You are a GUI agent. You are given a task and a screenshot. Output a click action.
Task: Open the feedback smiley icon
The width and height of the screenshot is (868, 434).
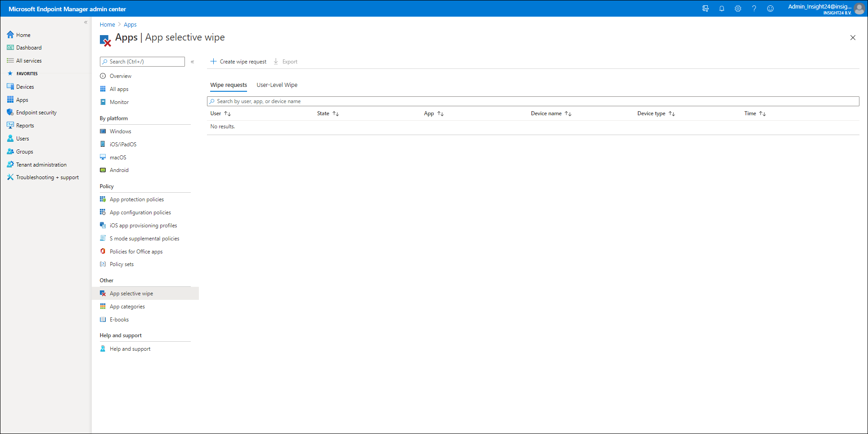pos(770,9)
